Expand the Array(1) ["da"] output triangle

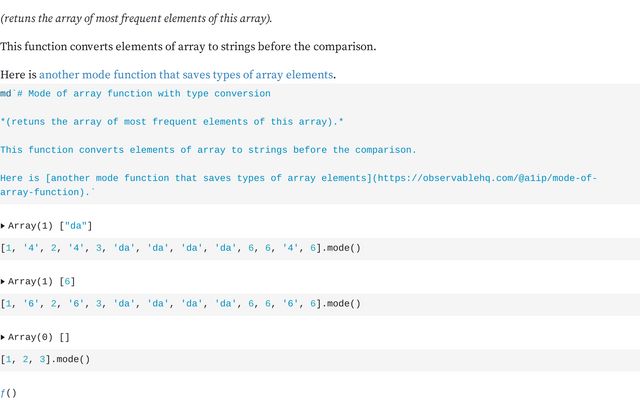(4, 226)
